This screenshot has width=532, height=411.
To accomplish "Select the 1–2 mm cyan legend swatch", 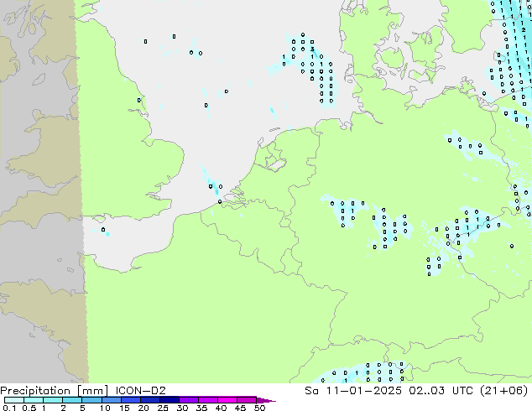I will [53, 400].
